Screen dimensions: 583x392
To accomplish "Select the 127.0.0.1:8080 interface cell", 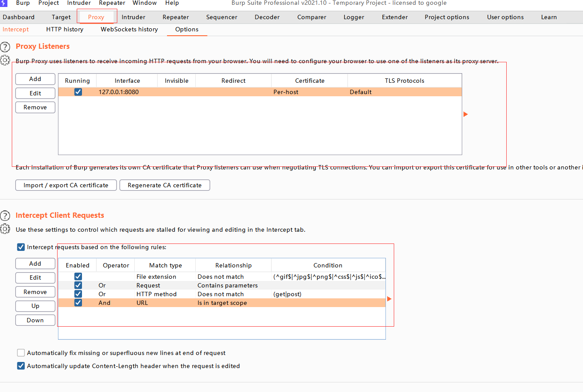I will click(x=127, y=92).
